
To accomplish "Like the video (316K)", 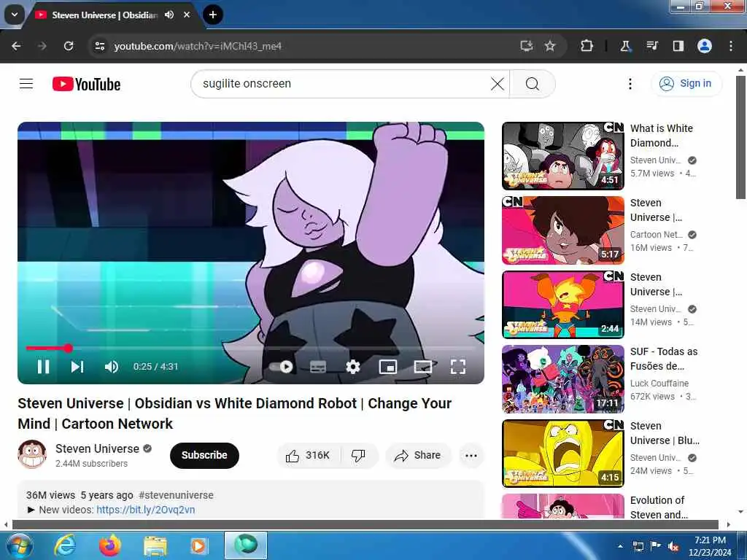I will click(309, 455).
